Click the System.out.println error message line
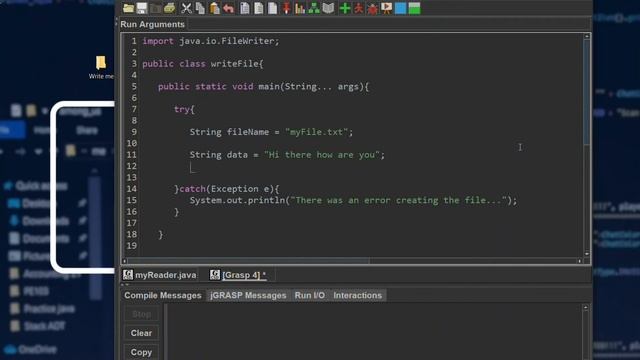Viewport: 640px width, 360px height. 353,200
